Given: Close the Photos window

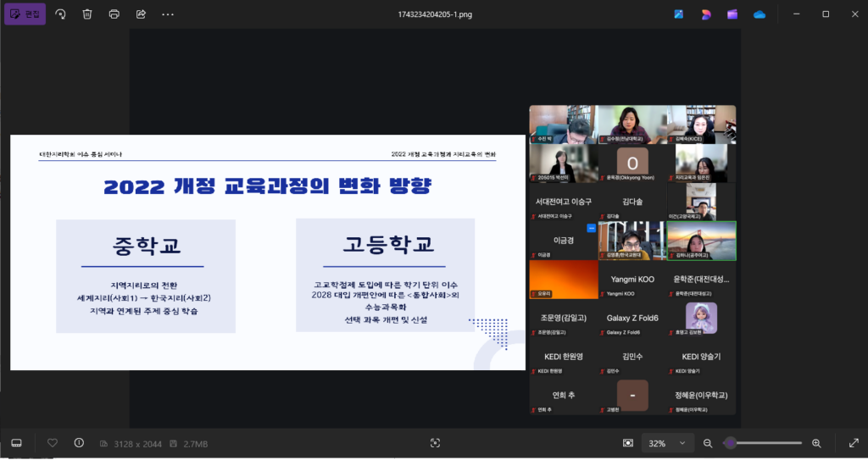Looking at the screenshot, I should [x=854, y=14].
